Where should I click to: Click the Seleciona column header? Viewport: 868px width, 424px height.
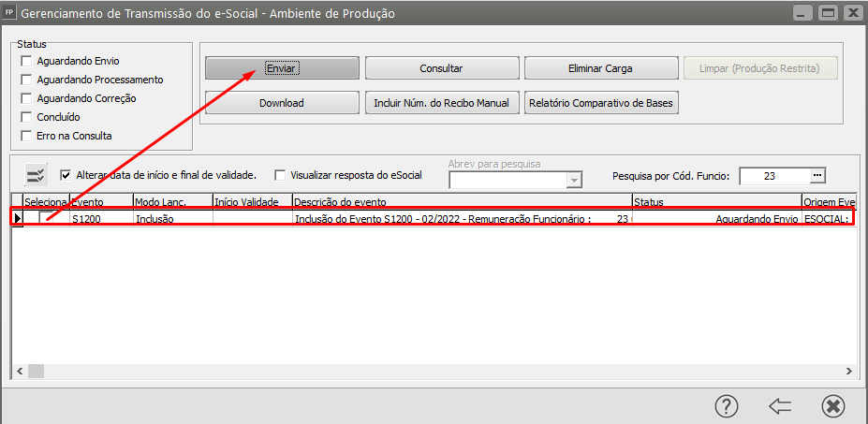point(46,201)
